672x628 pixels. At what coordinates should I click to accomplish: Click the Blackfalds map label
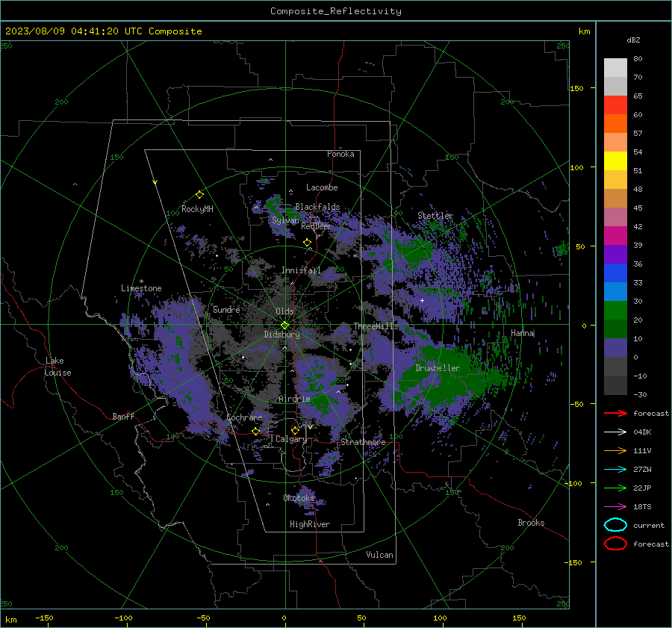point(317,207)
